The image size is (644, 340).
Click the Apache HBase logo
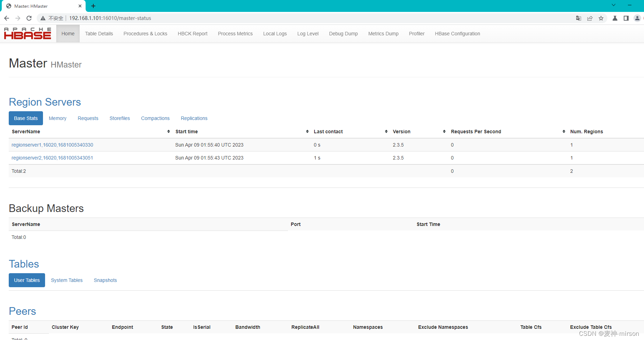(28, 34)
